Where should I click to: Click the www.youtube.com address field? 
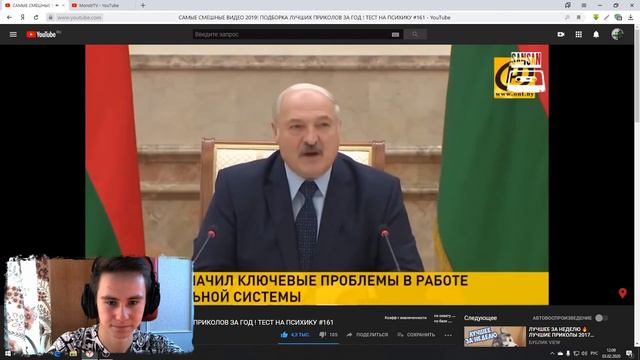tap(79, 18)
